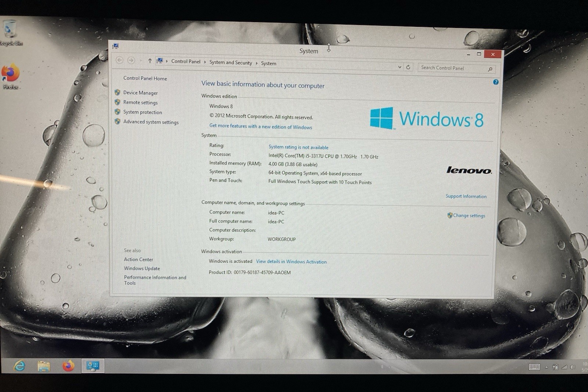Select System and Security in the breadcrumb
Image resolution: width=588 pixels, height=392 pixels.
pos(231,62)
